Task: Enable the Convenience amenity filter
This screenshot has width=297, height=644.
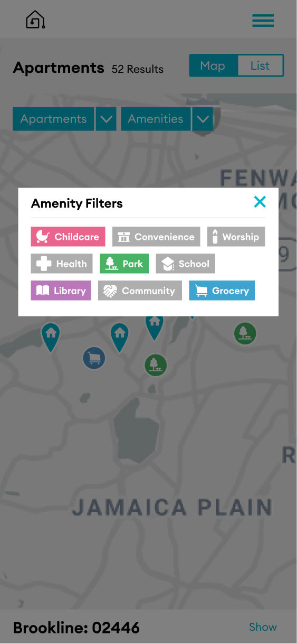Action: point(156,237)
